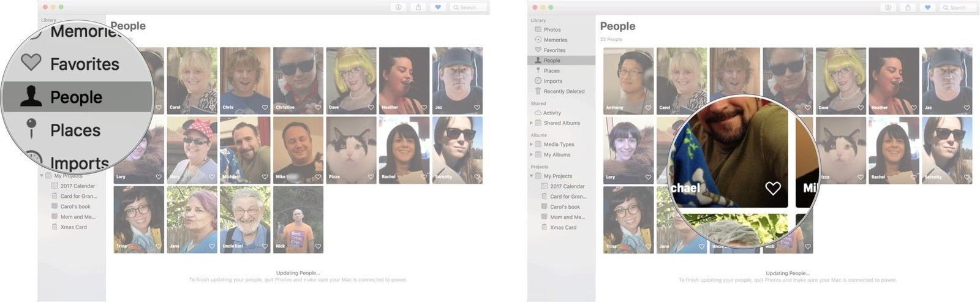Open the Xmas Card project in left sidebar
980x302 pixels.
pyautogui.click(x=73, y=227)
